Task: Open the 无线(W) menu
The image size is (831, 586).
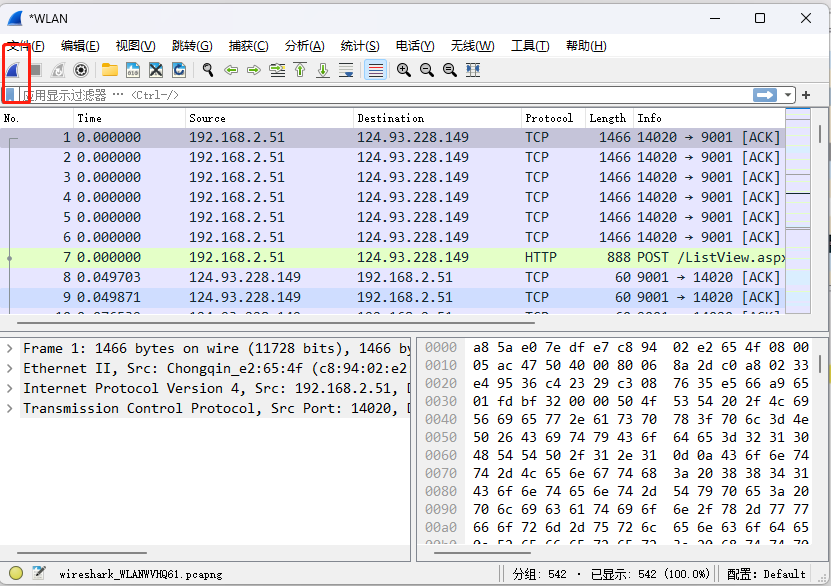Action: point(472,46)
